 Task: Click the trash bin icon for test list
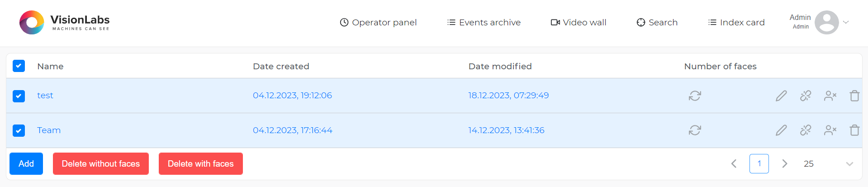(x=854, y=96)
